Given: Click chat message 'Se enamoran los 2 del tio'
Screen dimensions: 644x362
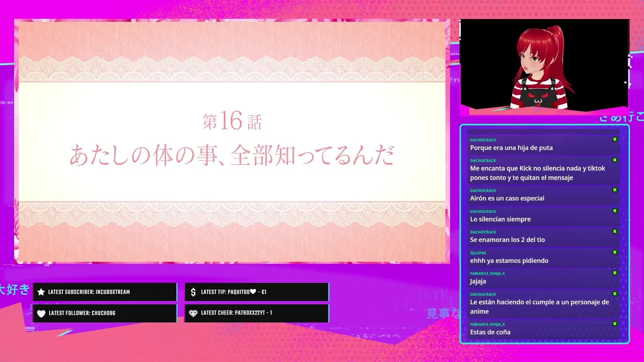Looking at the screenshot, I should pos(507,240).
